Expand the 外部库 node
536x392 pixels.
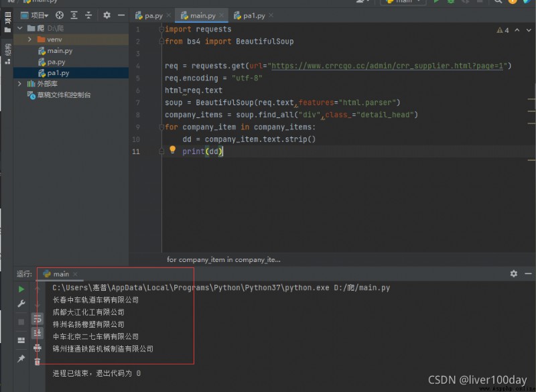click(19, 84)
